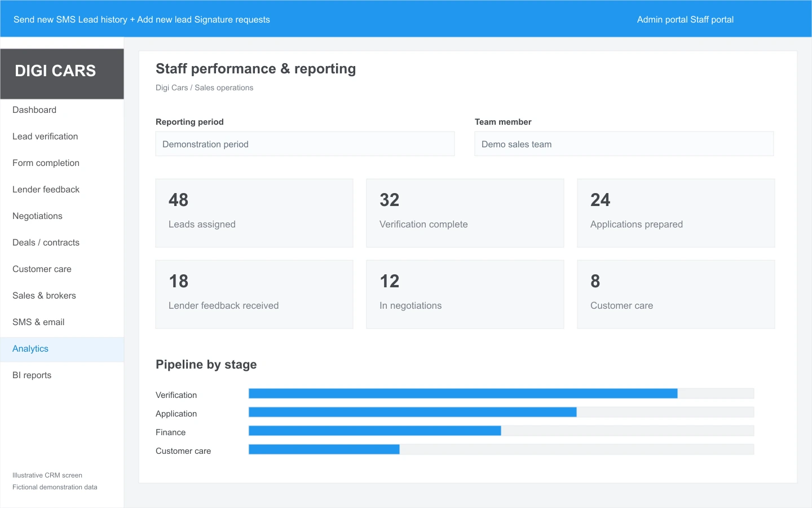Switch to the Admin portal

point(663,20)
